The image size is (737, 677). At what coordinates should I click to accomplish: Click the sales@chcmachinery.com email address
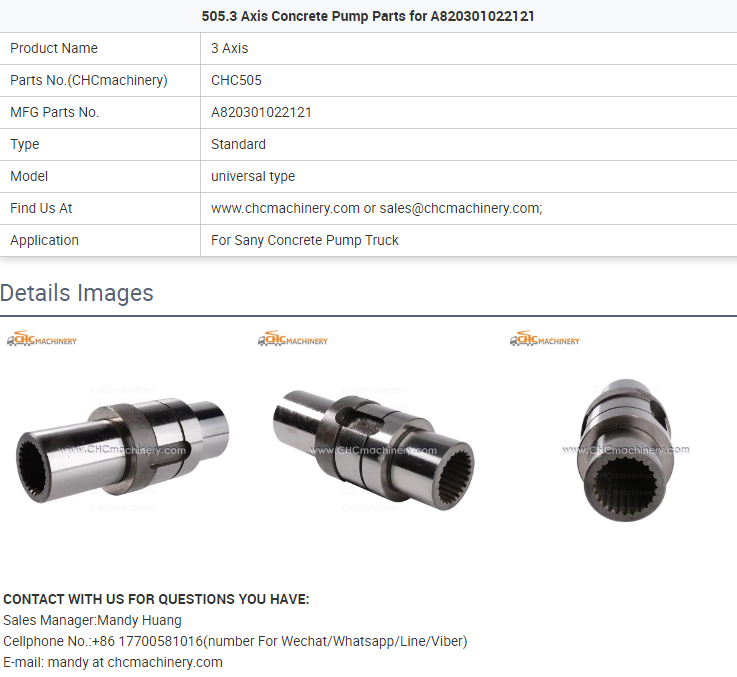461,208
